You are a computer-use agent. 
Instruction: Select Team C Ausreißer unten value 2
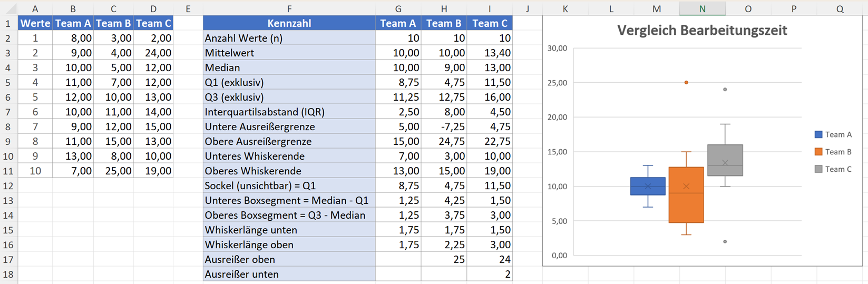490,274
